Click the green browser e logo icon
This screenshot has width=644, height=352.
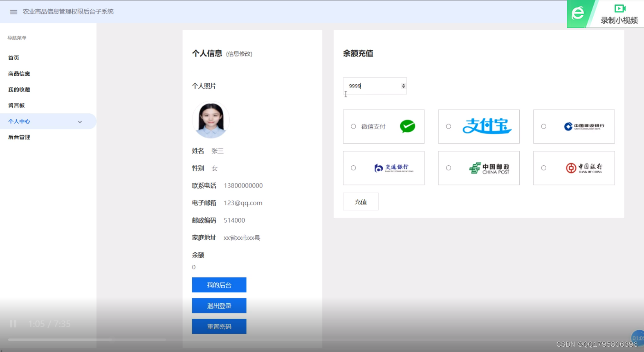pos(578,13)
